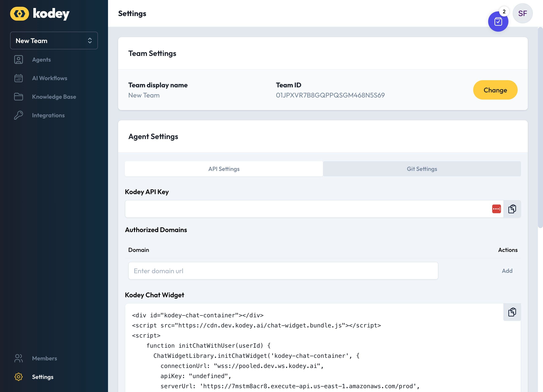Screen dimensions: 543x392
Task: Open the Knowledge Base folder icon
Action: [x=18, y=97]
